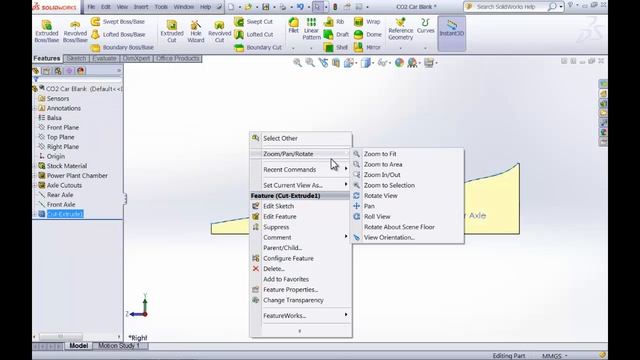Open the MMGS units dropdown
The height and width of the screenshot is (360, 640).
tap(554, 356)
